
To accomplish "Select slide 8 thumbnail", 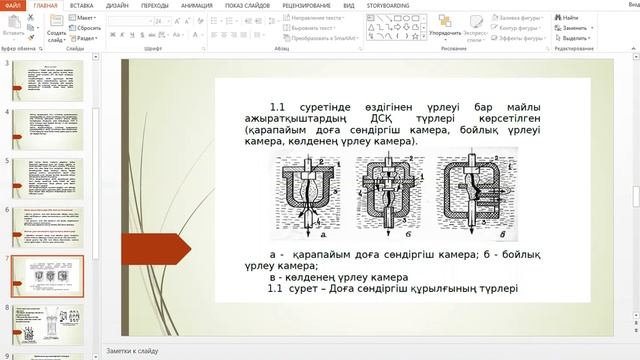I will pyautogui.click(x=47, y=325).
